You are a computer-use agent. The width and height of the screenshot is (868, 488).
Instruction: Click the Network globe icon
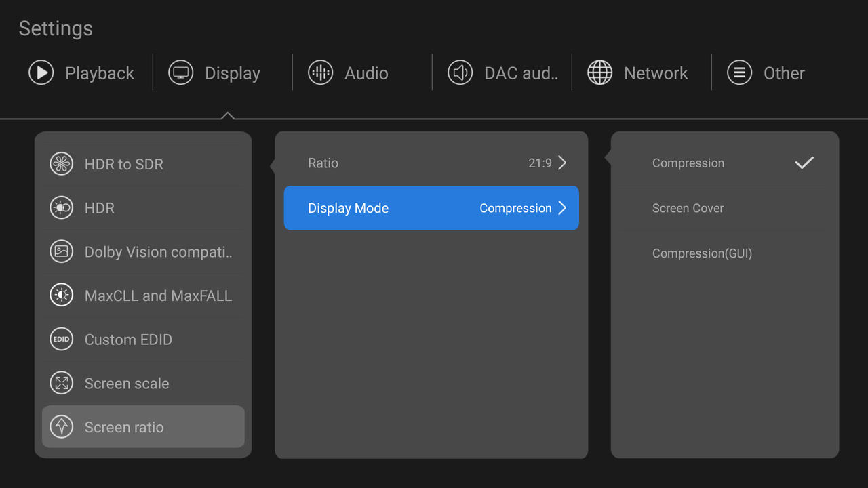(600, 73)
